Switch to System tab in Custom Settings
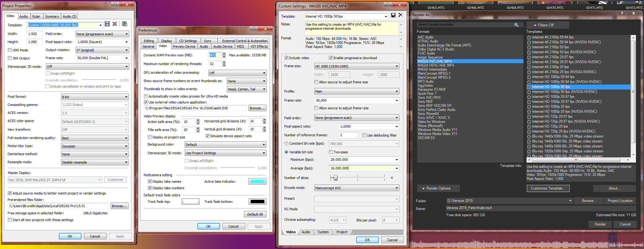644x249 pixels. coord(323,232)
